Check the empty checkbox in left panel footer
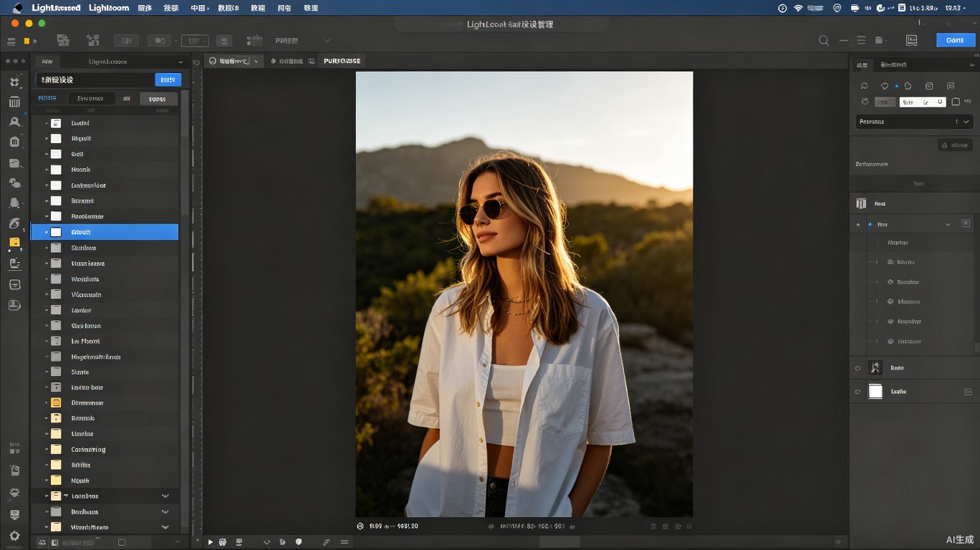Viewport: 980px width, 550px height. tap(122, 543)
